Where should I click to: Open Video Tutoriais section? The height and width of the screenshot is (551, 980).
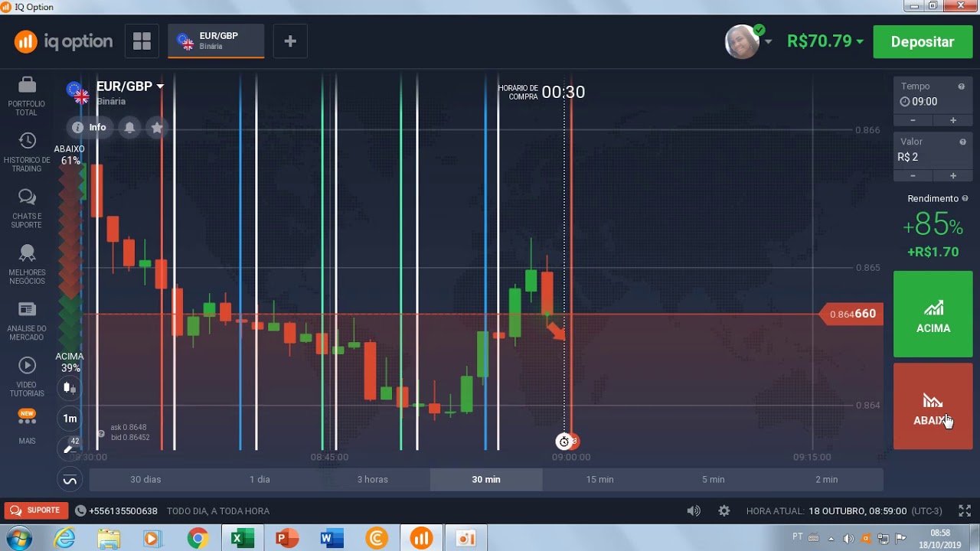tap(27, 377)
